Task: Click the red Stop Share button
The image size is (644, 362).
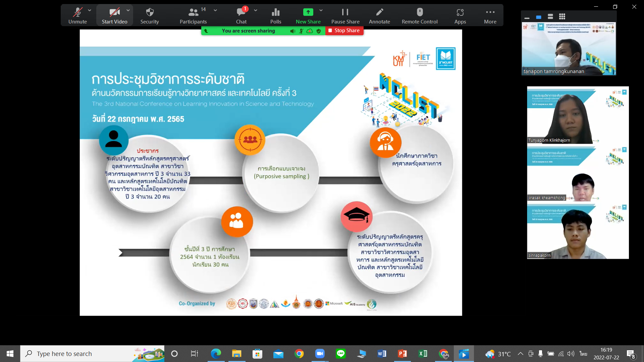Action: pos(344,31)
